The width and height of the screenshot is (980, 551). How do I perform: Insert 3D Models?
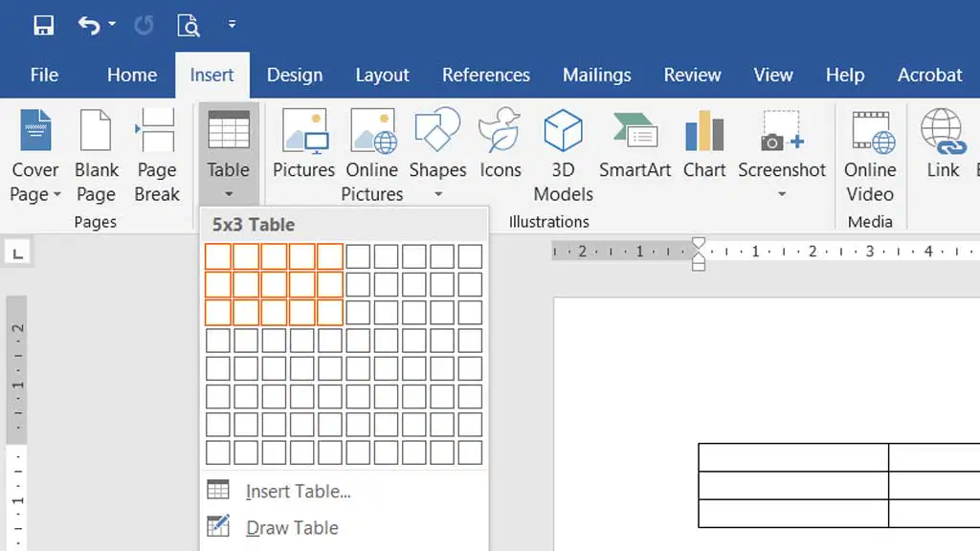click(x=563, y=156)
